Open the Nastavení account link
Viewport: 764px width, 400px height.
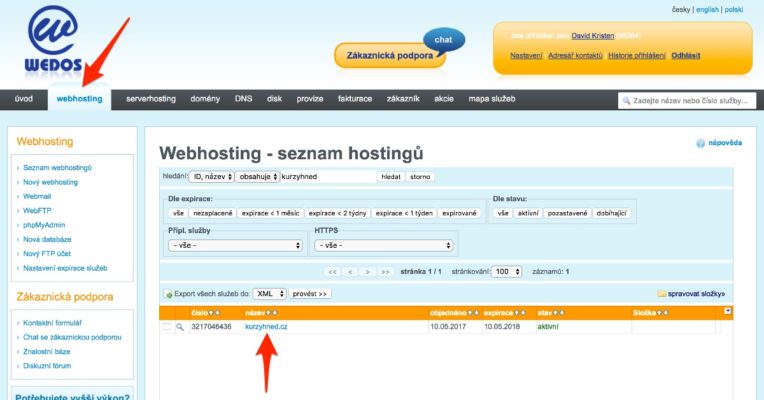[x=526, y=56]
